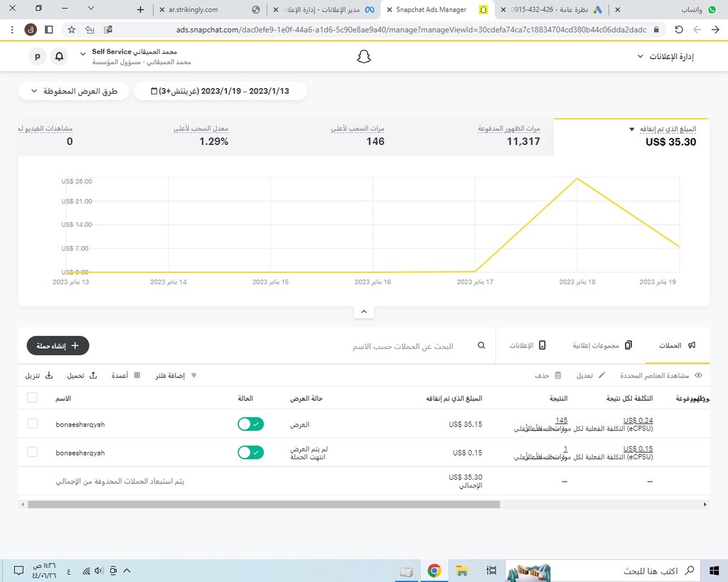Image resolution: width=728 pixels, height=582 pixels.
Task: Open the result link 145
Action: point(562,421)
